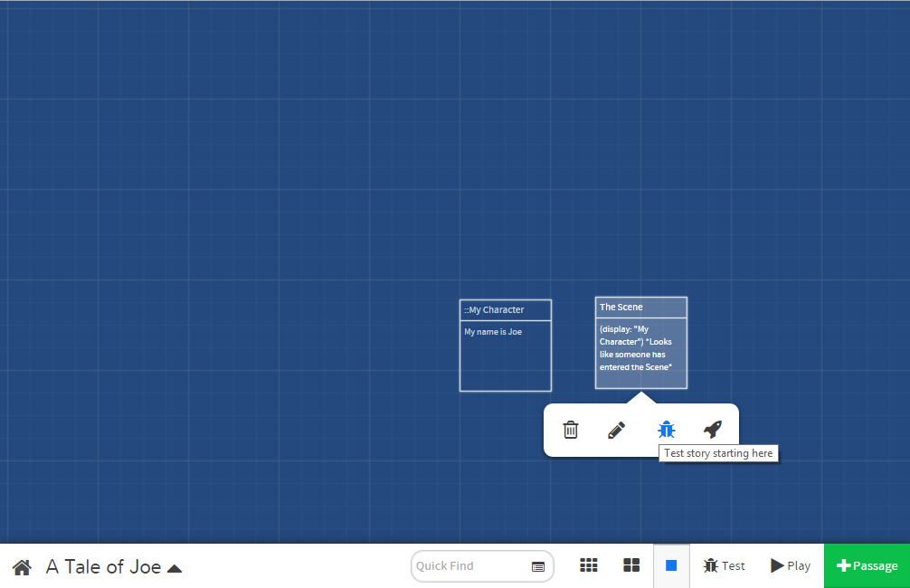Delete passage using the trash icon
Image resolution: width=910 pixels, height=588 pixels.
pyautogui.click(x=571, y=430)
